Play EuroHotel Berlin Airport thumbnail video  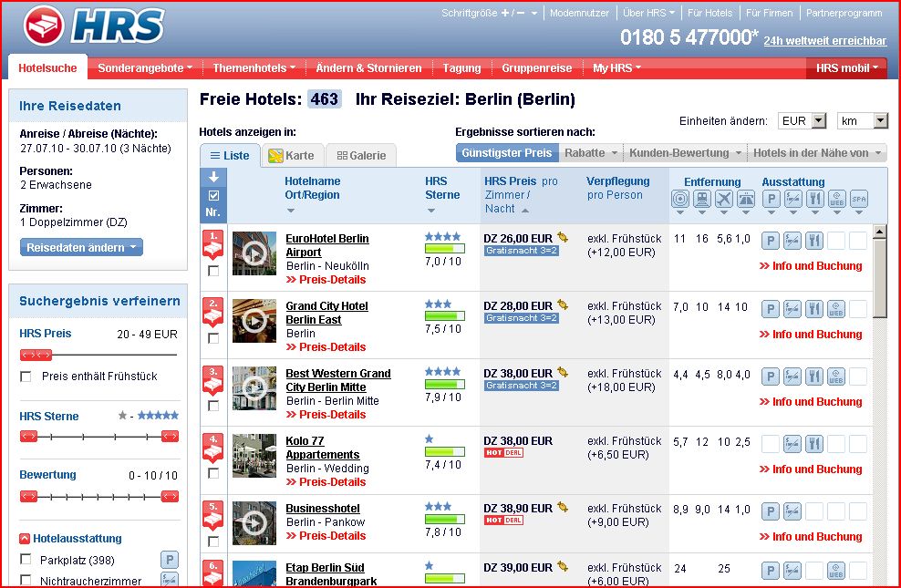[254, 253]
